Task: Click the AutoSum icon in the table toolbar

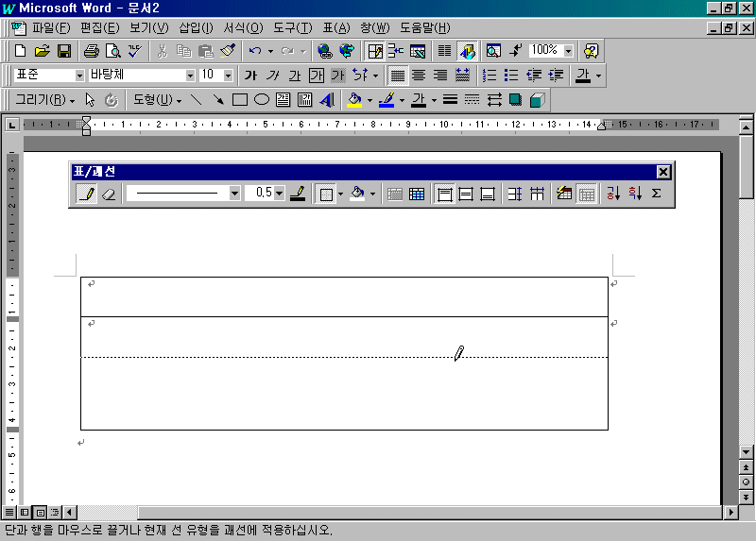Action: point(656,194)
